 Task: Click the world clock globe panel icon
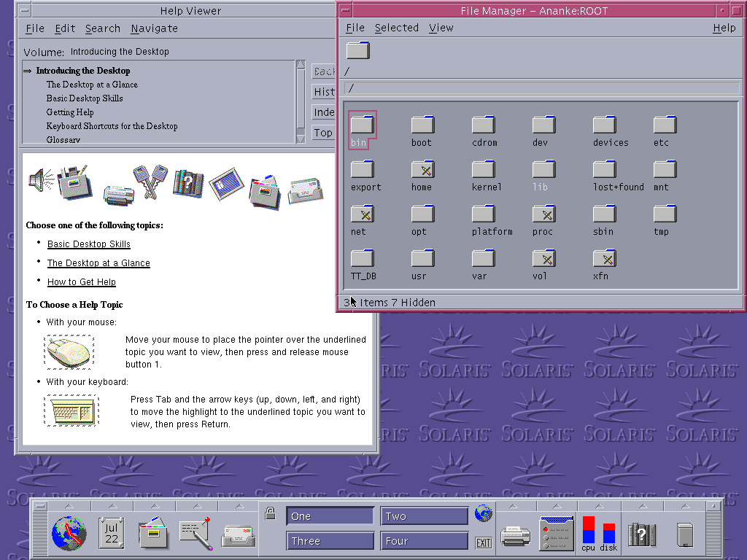[69, 534]
